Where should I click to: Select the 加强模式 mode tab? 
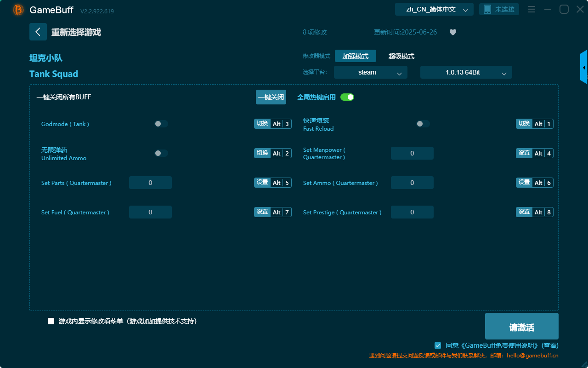pos(355,56)
